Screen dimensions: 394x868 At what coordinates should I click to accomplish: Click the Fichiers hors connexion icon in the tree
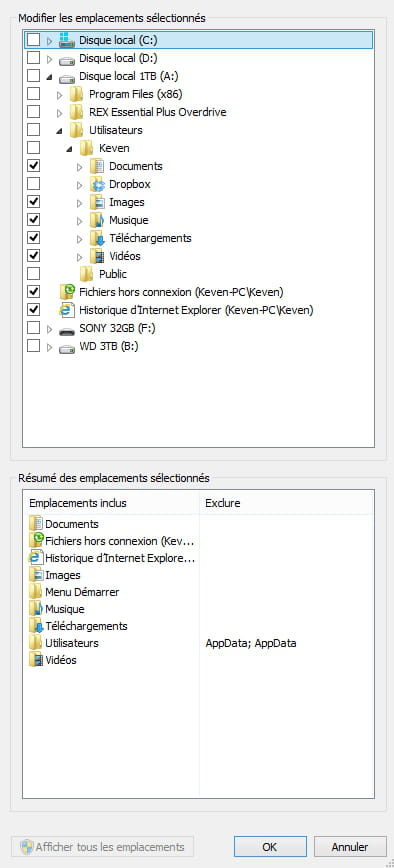tap(67, 292)
